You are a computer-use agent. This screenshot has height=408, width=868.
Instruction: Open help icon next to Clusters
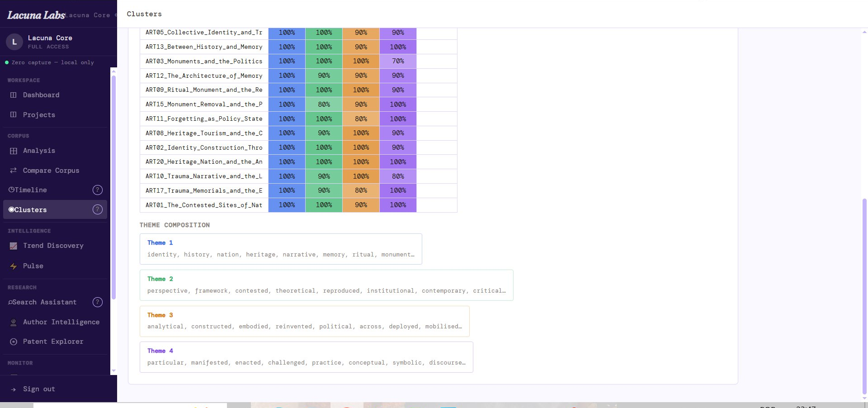(98, 209)
